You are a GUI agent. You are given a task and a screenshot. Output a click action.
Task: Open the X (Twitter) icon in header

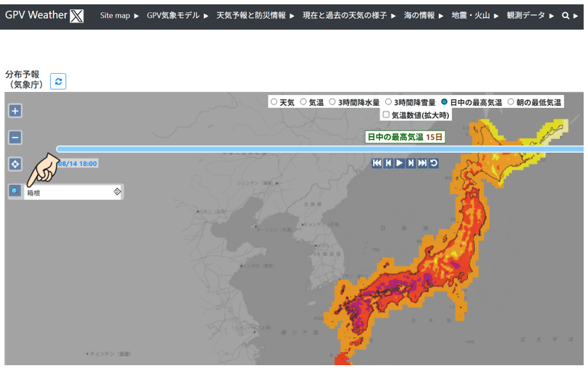(x=77, y=15)
